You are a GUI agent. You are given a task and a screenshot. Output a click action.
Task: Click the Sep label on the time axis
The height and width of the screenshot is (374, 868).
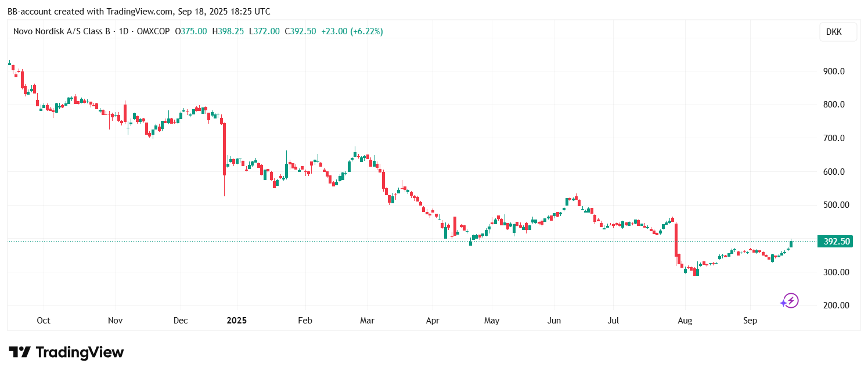750,321
